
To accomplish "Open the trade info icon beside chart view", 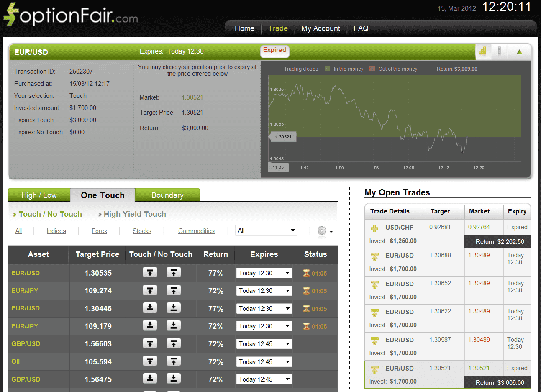I will tap(499, 51).
